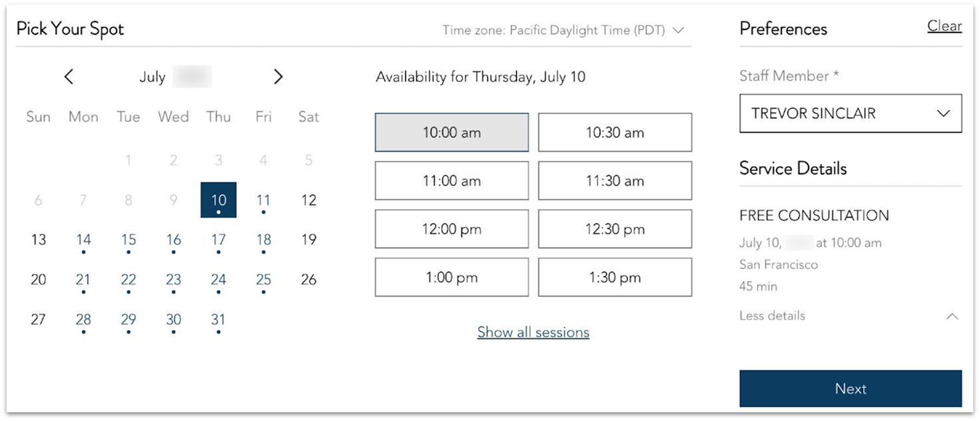Image resolution: width=980 pixels, height=421 pixels.
Task: Select July 11 on the calendar
Action: click(263, 201)
